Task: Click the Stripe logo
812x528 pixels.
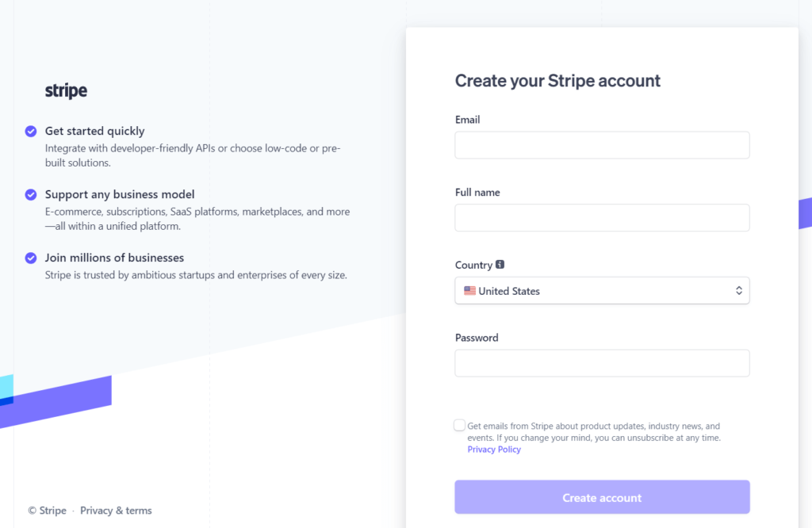Action: coord(65,90)
